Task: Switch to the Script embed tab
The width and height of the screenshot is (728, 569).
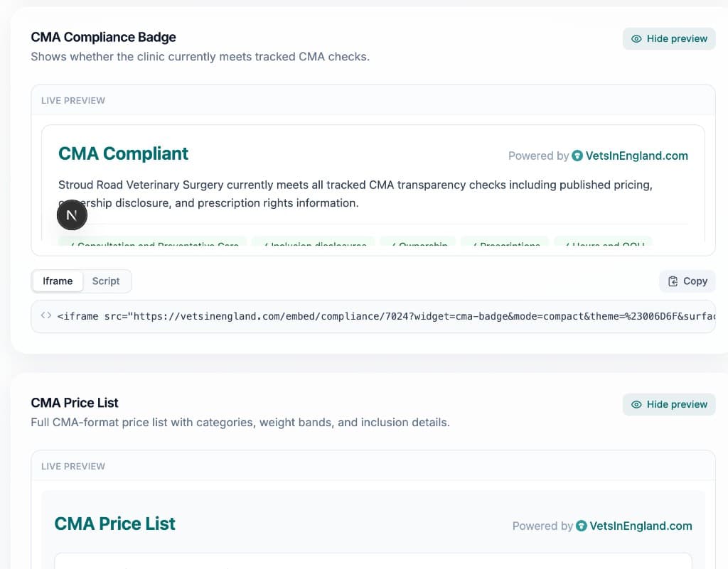Action: click(106, 281)
